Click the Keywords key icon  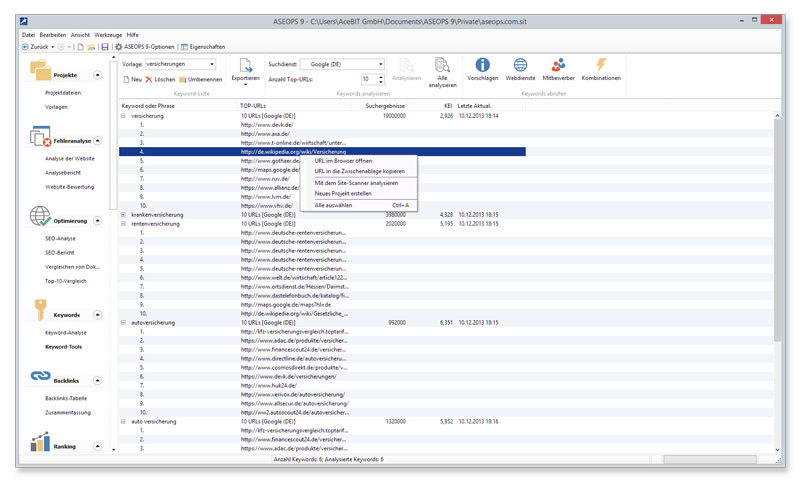point(40,309)
